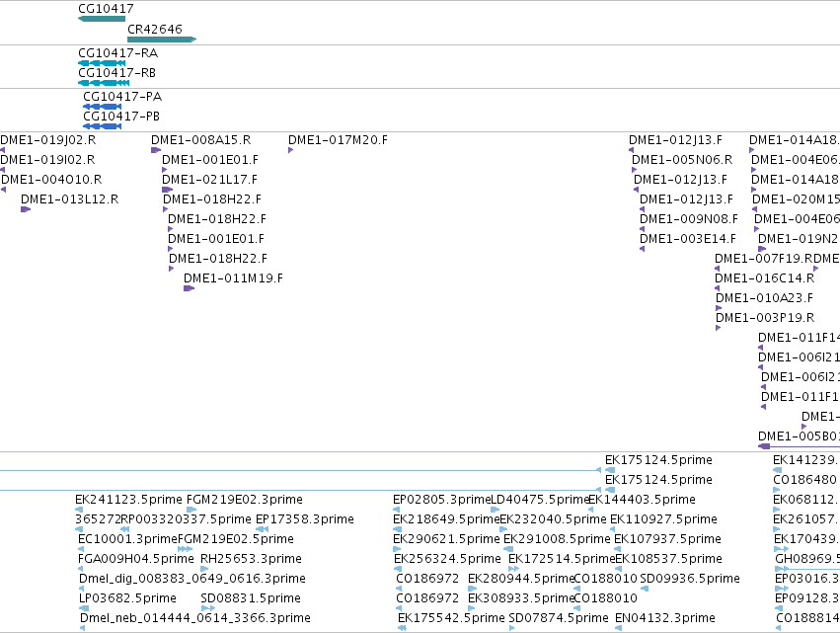Click the DME1-004O10.R label

coord(51,180)
